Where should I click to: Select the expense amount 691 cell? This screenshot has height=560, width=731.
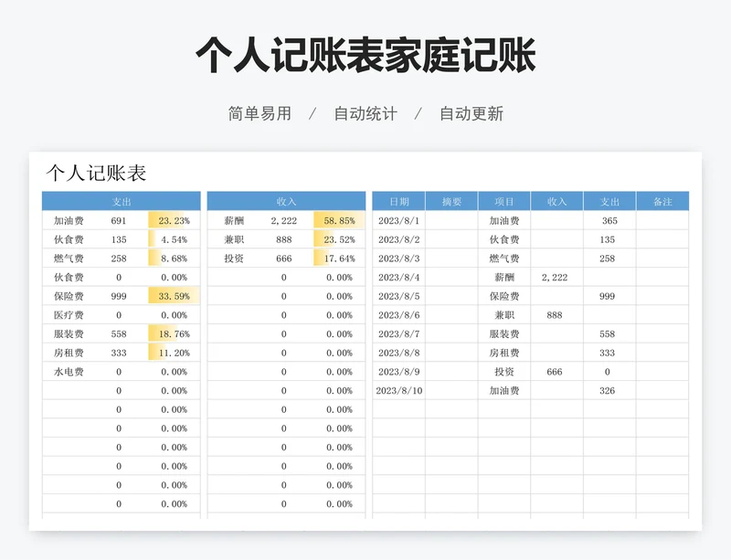119,220
